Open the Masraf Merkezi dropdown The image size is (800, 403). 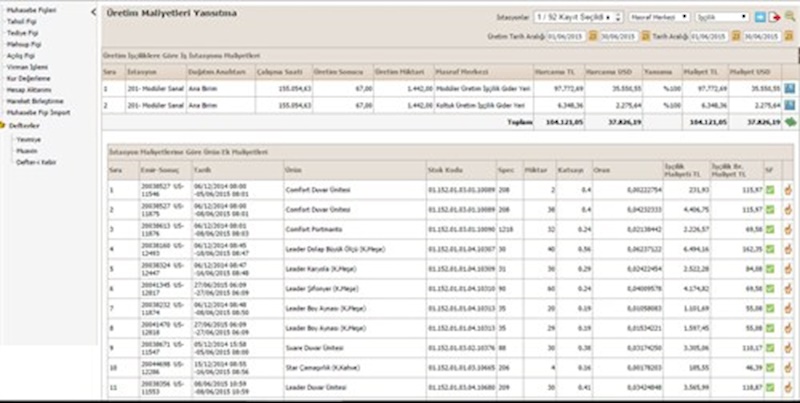click(x=659, y=17)
